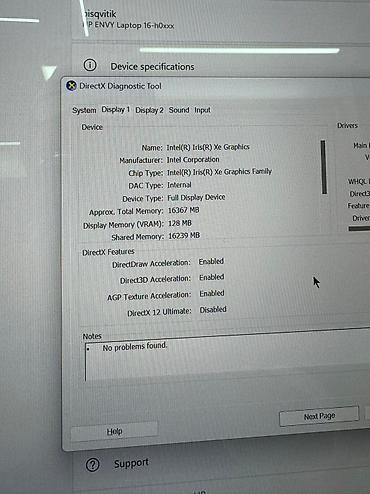Open Device specifications section in Settings
370x494 pixels.
coord(152,67)
